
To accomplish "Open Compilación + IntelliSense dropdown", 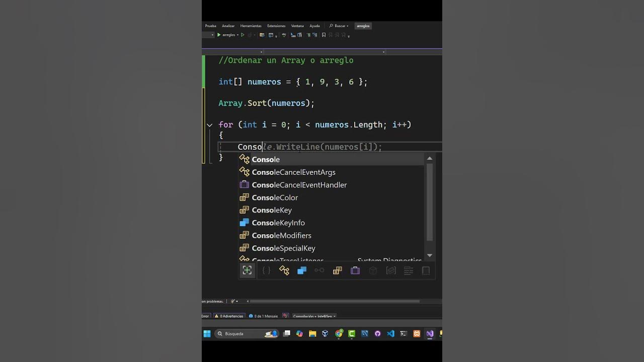I will pyautogui.click(x=314, y=316).
